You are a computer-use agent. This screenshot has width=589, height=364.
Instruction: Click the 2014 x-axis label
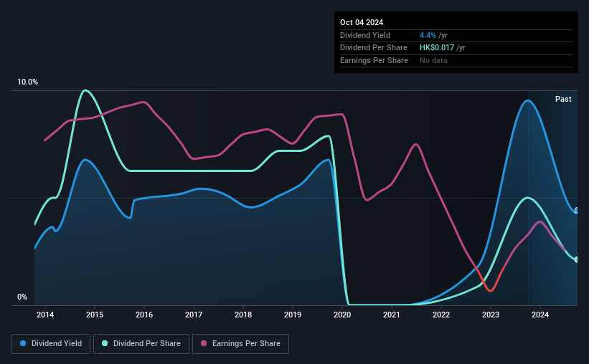tap(45, 315)
